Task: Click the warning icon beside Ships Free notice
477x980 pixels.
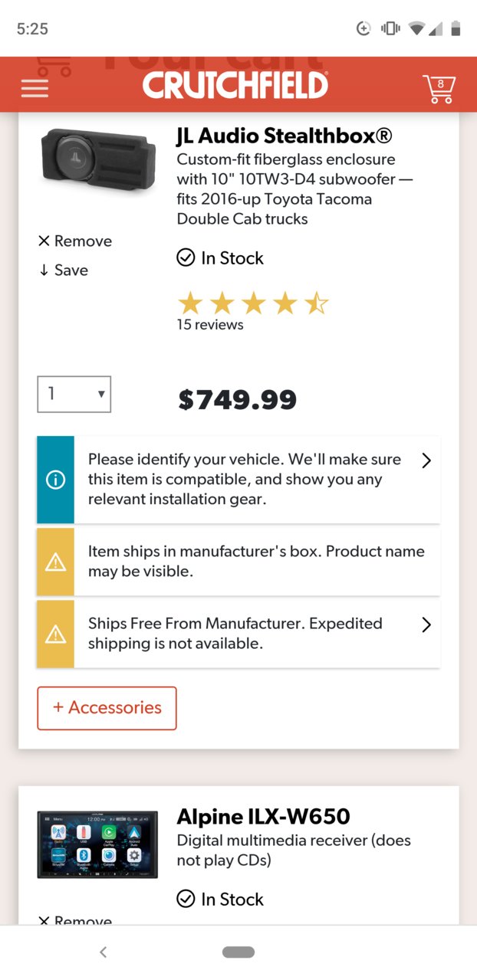Action: 55,634
